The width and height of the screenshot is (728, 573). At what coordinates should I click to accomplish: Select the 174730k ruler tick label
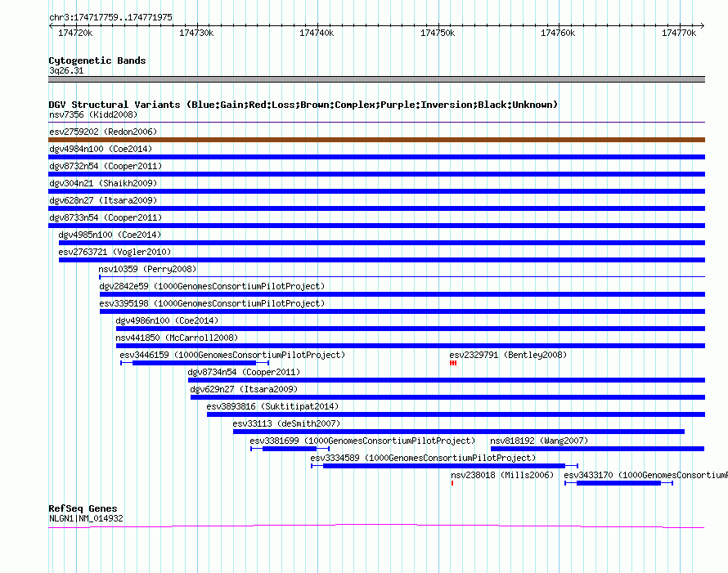point(196,33)
